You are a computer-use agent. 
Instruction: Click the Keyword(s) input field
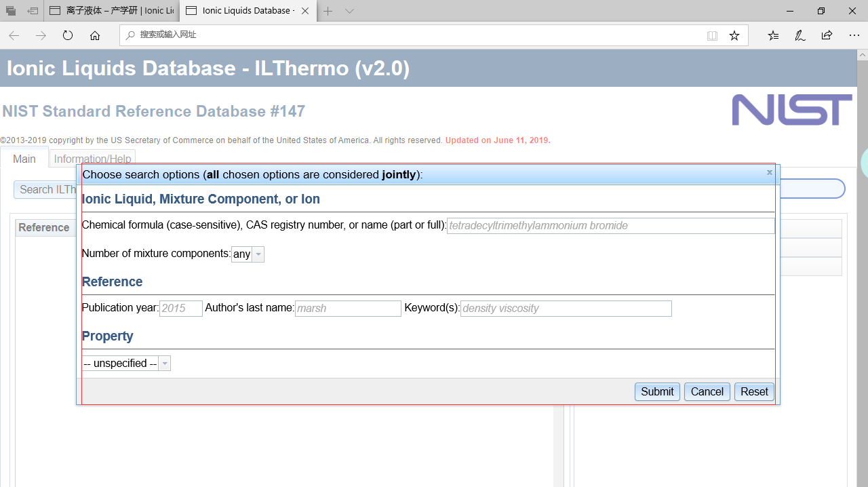tap(566, 309)
